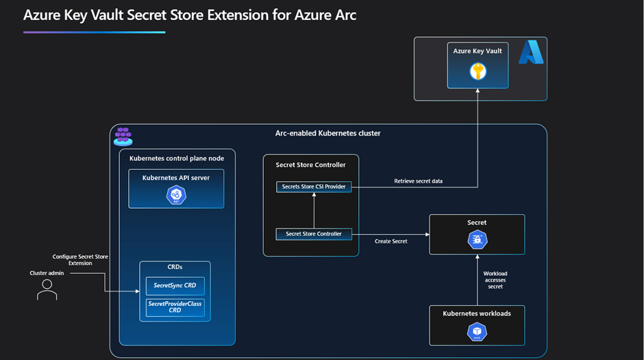The width and height of the screenshot is (644, 360).
Task: Select the SecretSync CRD box
Action: tap(175, 285)
